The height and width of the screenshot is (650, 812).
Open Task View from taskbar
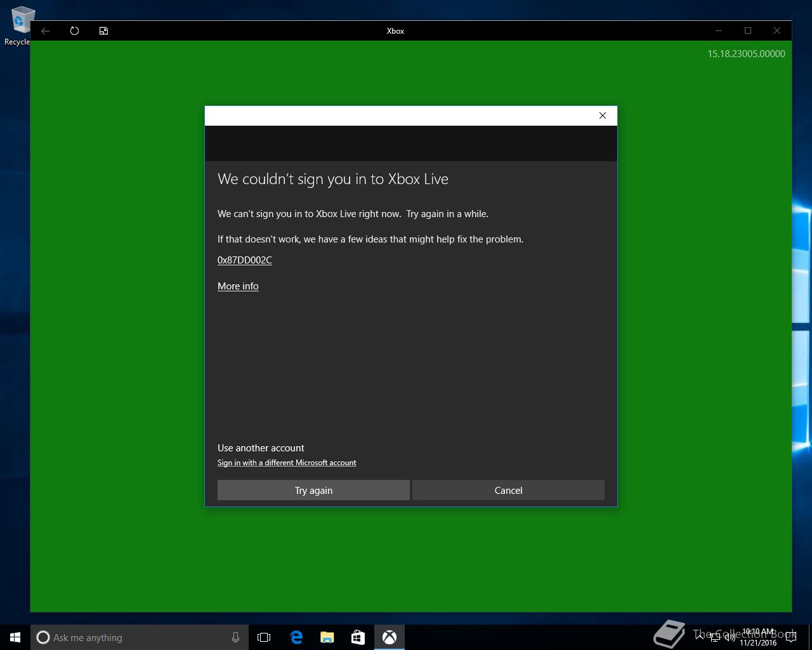264,637
